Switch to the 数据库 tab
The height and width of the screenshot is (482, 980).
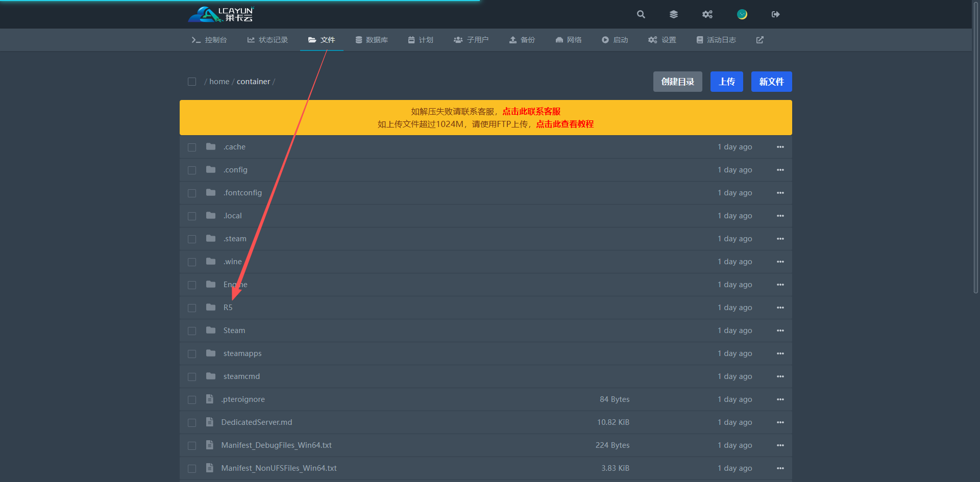click(x=372, y=40)
